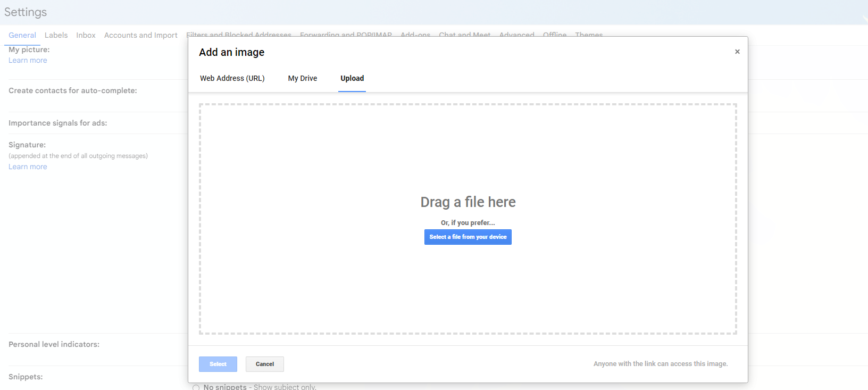Click Learn more under Signature
Viewport: 868px width, 390px height.
point(28,167)
